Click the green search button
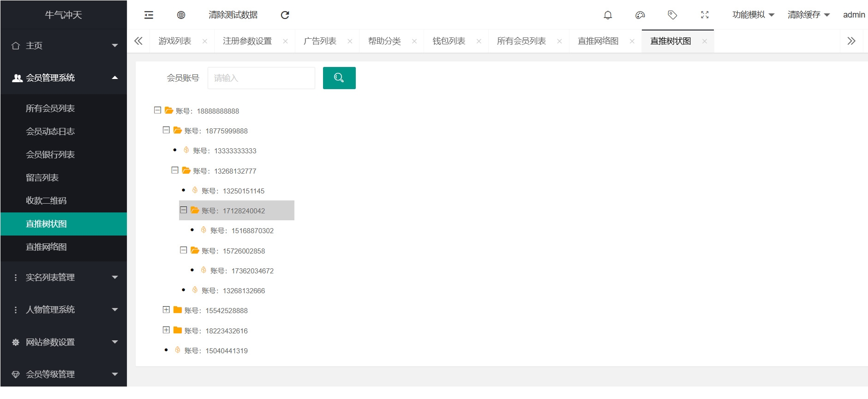 [x=339, y=78]
